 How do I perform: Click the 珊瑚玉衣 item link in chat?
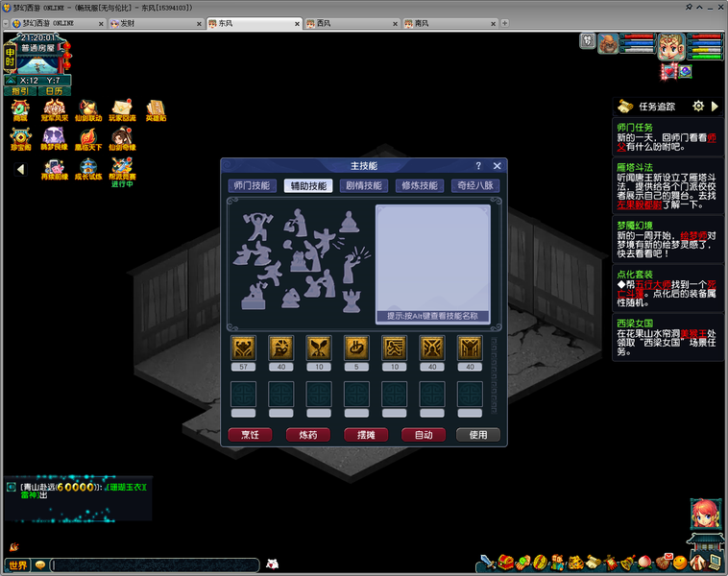point(126,487)
